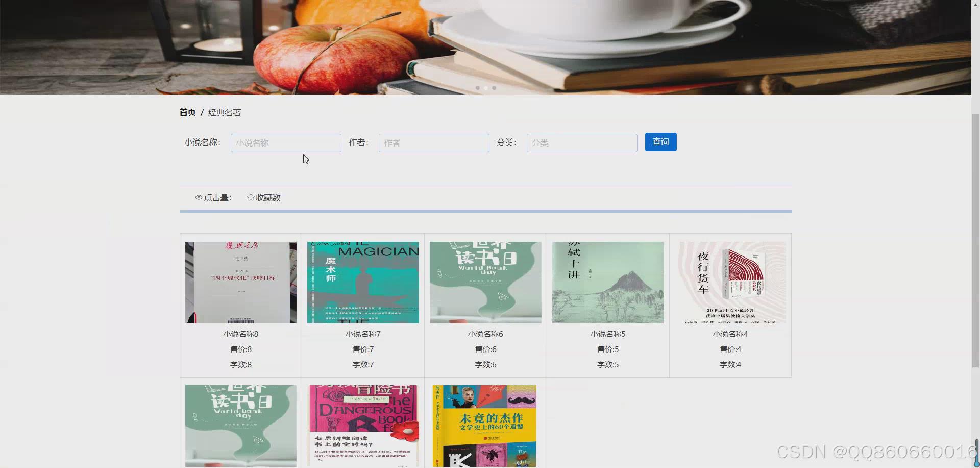Select the last carousel indicator dot

tap(494, 88)
